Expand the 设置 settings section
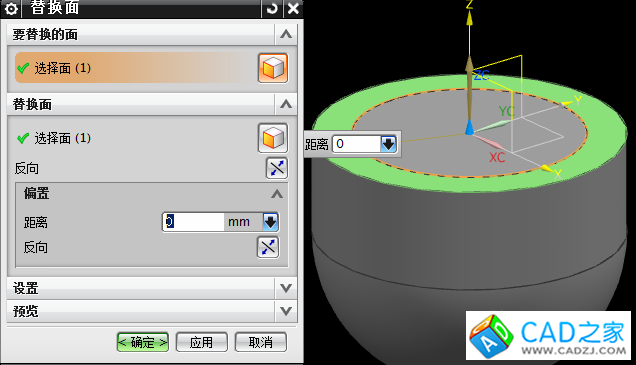The height and width of the screenshot is (365, 636). (286, 288)
